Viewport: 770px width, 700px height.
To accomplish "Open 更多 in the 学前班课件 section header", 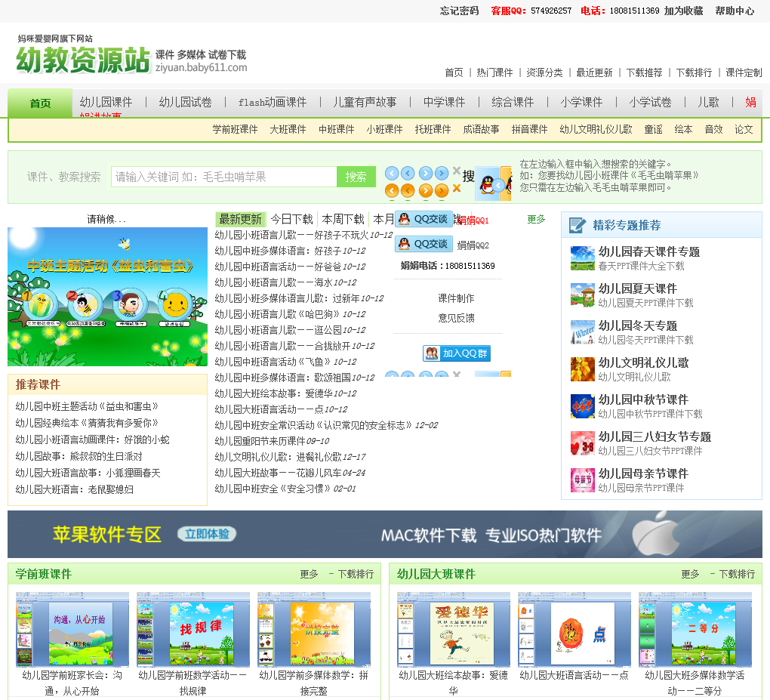I will (310, 574).
